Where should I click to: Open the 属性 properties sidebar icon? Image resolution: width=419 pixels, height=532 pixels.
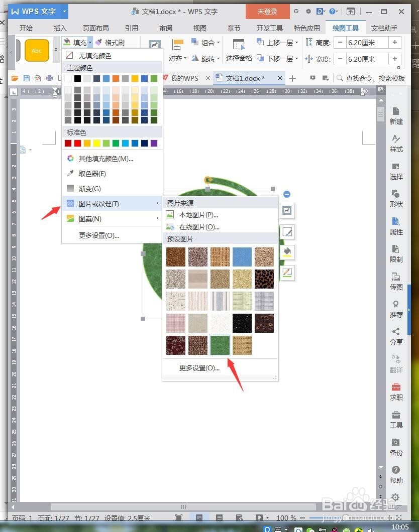click(x=396, y=226)
